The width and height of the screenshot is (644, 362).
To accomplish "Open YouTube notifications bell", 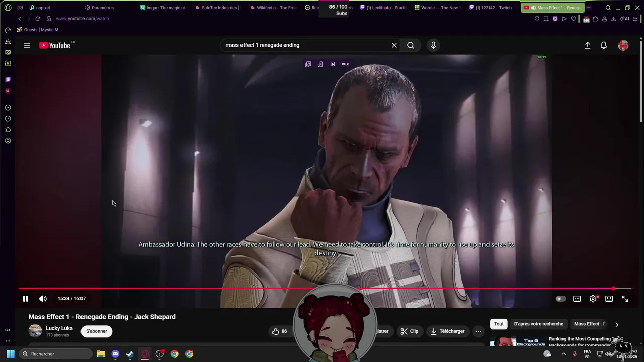I will (604, 45).
